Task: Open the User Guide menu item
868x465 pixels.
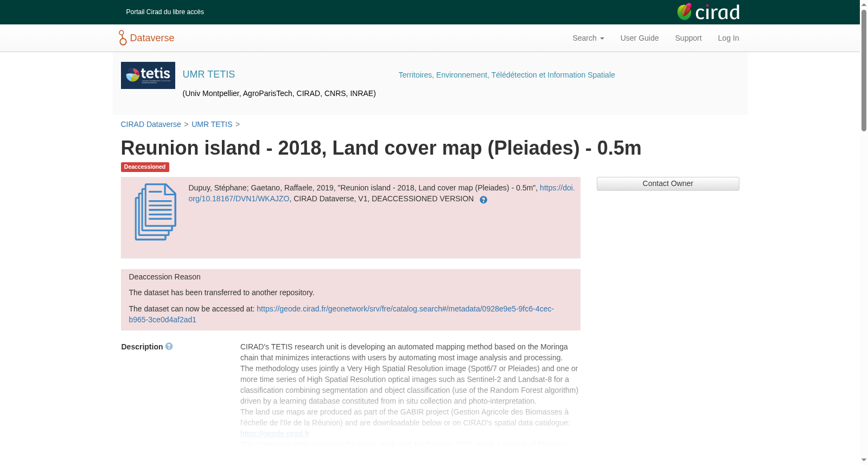Action: (x=640, y=38)
